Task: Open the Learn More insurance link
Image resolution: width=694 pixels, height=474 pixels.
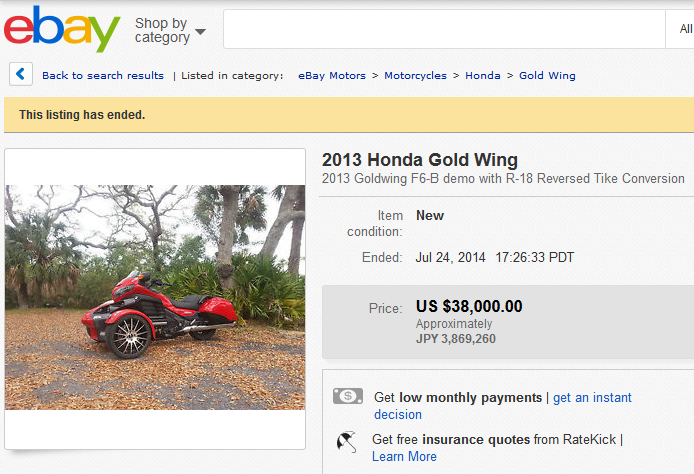Action: click(404, 456)
